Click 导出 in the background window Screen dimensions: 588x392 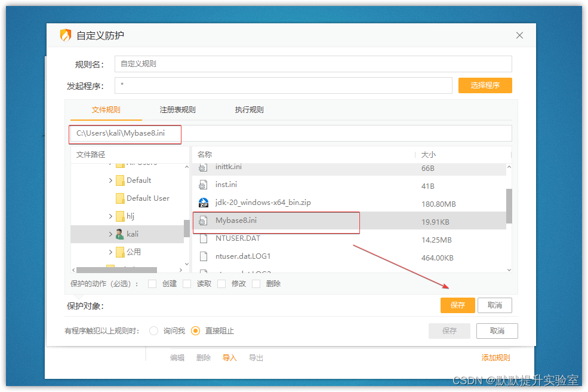255,358
